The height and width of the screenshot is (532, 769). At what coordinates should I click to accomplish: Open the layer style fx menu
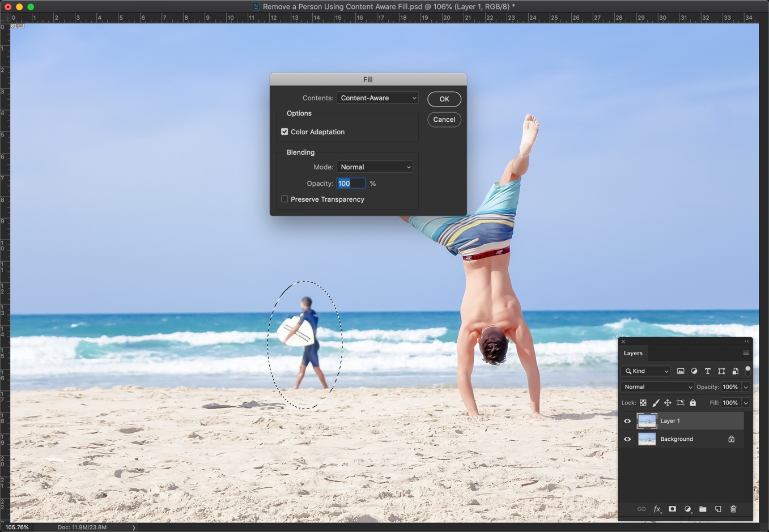pyautogui.click(x=657, y=509)
